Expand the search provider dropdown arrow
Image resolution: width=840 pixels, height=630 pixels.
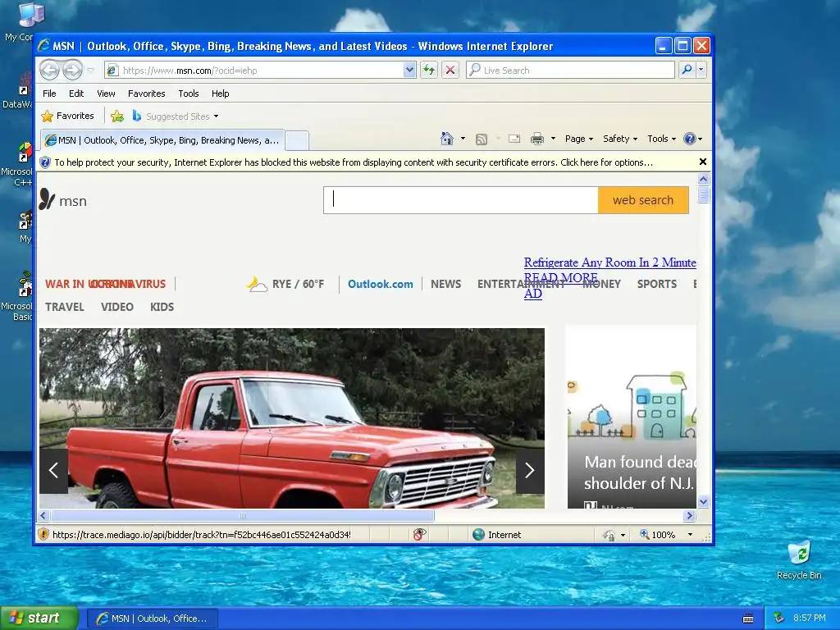(x=701, y=70)
